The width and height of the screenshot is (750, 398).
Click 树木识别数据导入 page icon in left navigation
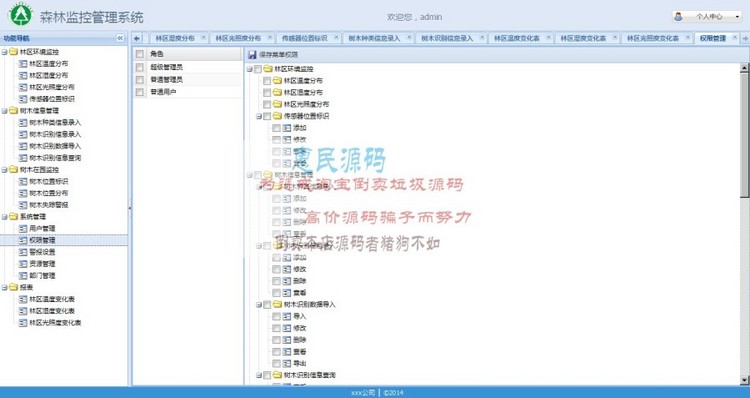point(22,146)
